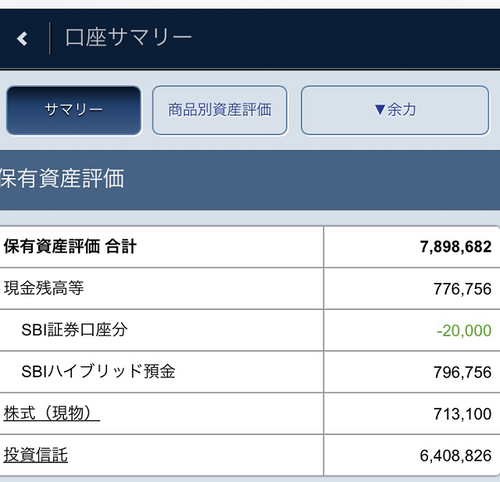Click the green -20,000 amount

[x=464, y=331]
